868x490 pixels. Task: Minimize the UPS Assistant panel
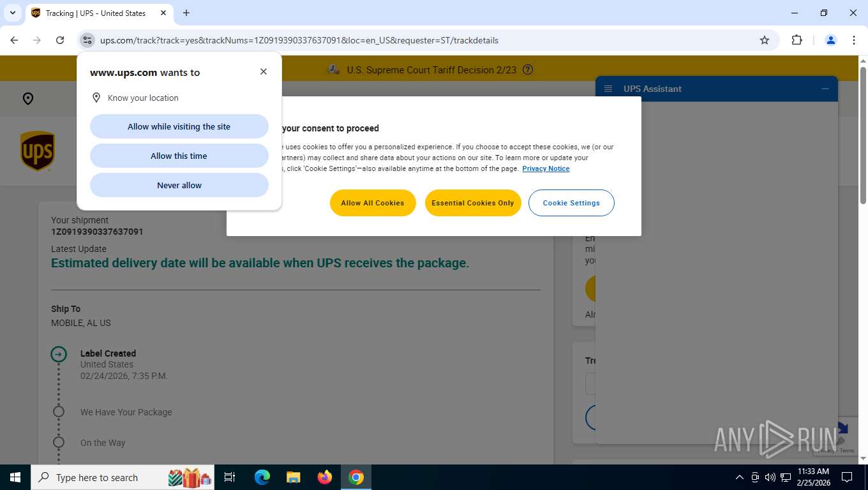coord(825,89)
